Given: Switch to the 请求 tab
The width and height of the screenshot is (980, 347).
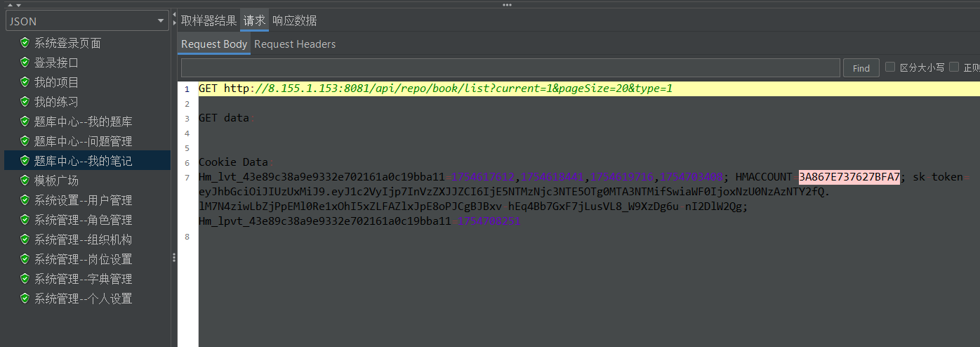Looking at the screenshot, I should point(254,20).
